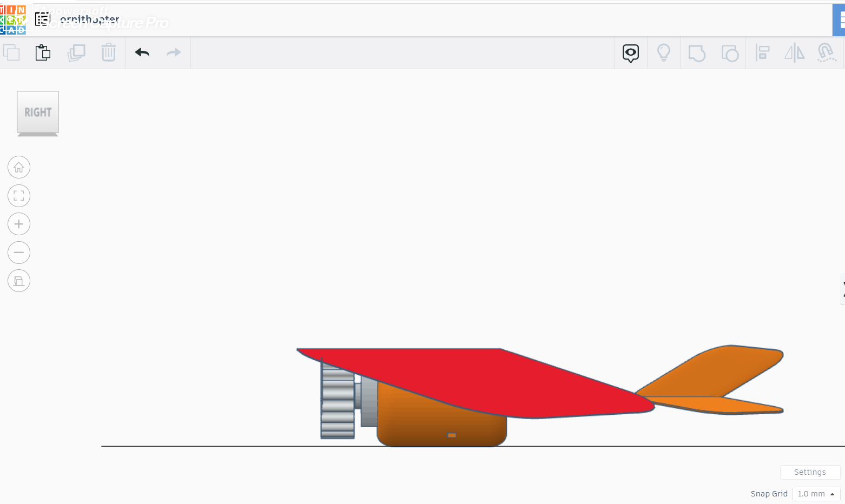Group the selected shapes

pos(696,52)
